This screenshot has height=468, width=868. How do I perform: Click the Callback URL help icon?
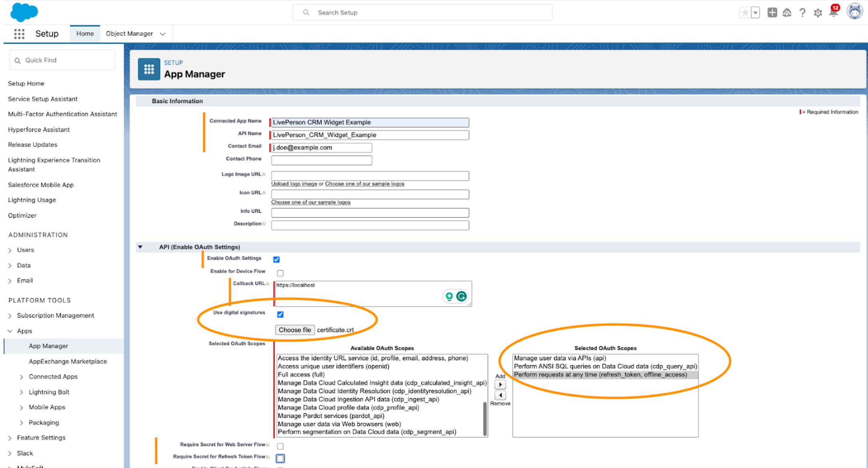pyautogui.click(x=268, y=284)
